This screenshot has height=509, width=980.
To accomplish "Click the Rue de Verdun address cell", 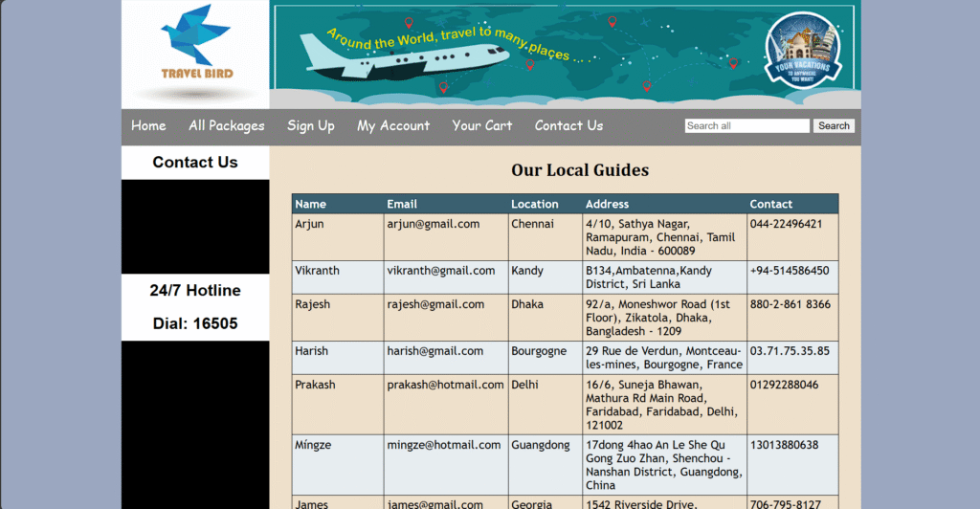I will [x=664, y=358].
